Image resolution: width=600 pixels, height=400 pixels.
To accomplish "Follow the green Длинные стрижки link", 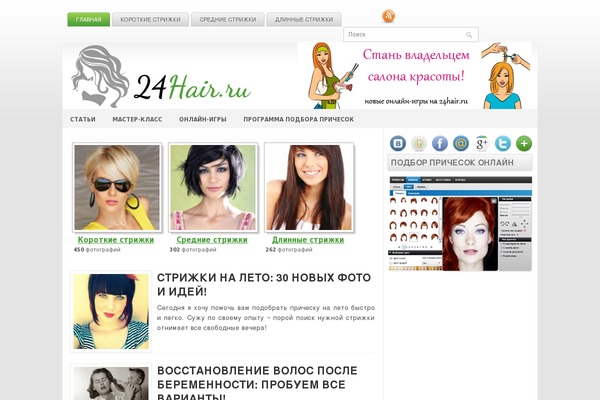I will point(308,240).
